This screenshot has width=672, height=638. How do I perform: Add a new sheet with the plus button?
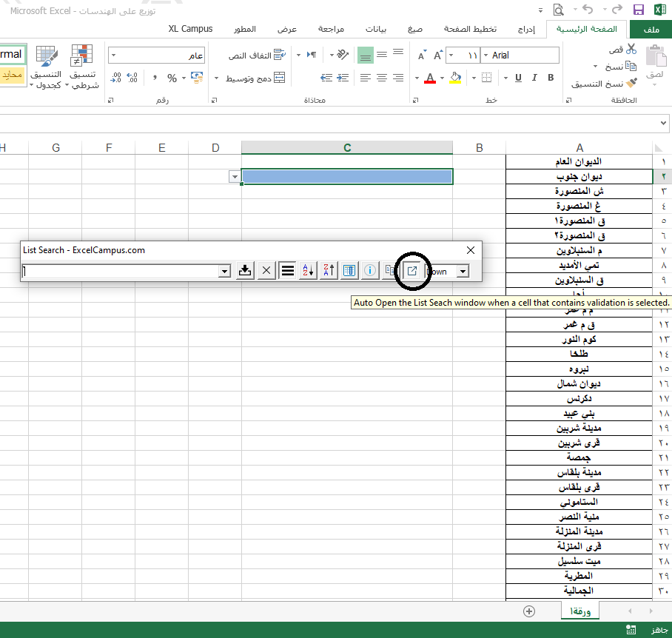point(528,611)
